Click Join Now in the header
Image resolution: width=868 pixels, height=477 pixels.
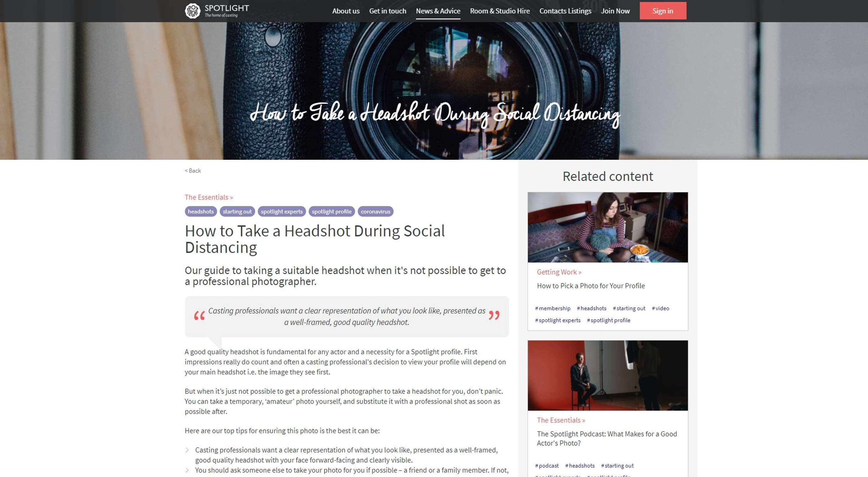[x=615, y=11]
